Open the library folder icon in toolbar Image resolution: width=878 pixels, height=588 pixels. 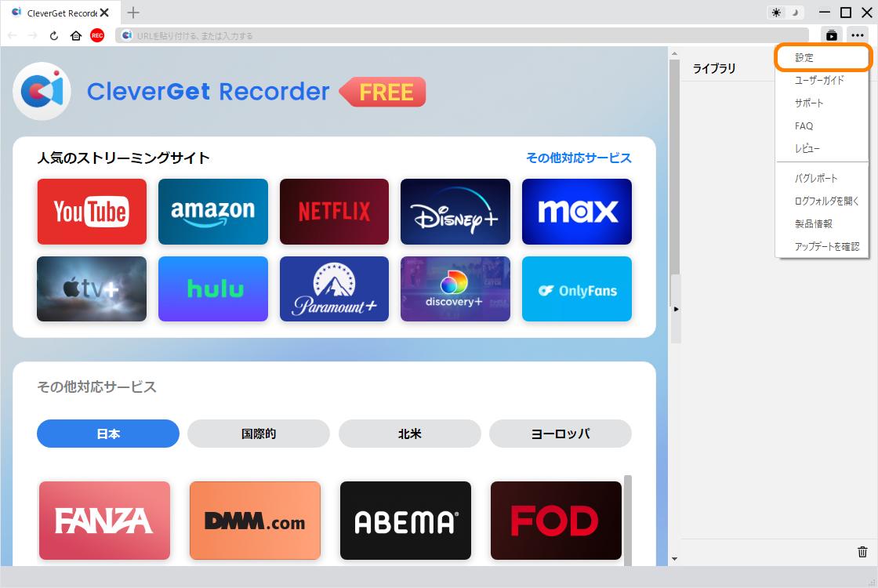pyautogui.click(x=832, y=35)
